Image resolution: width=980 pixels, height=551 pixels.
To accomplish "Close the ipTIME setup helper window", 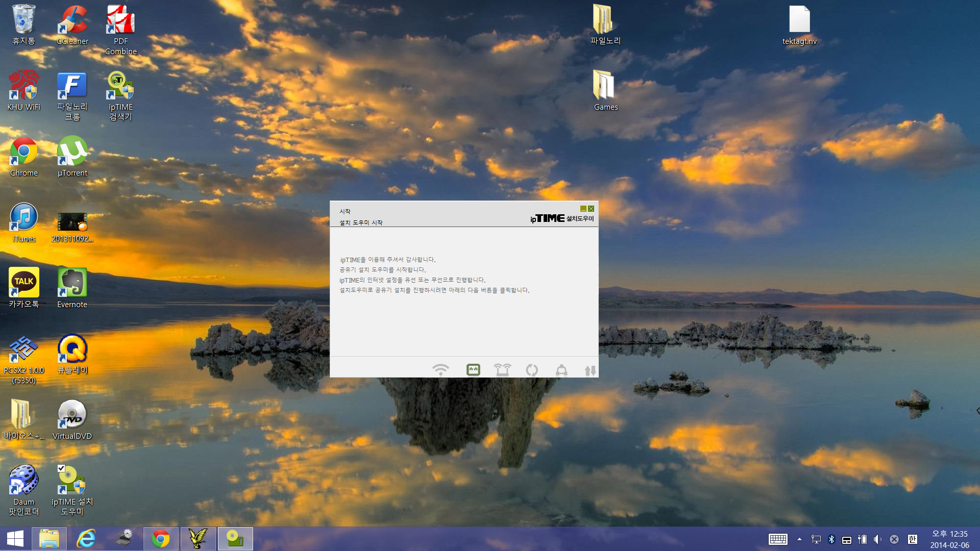I will point(591,209).
